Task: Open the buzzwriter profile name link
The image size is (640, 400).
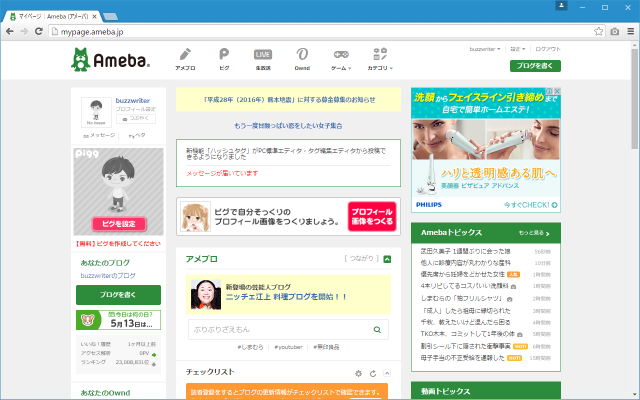Action: pos(133,100)
